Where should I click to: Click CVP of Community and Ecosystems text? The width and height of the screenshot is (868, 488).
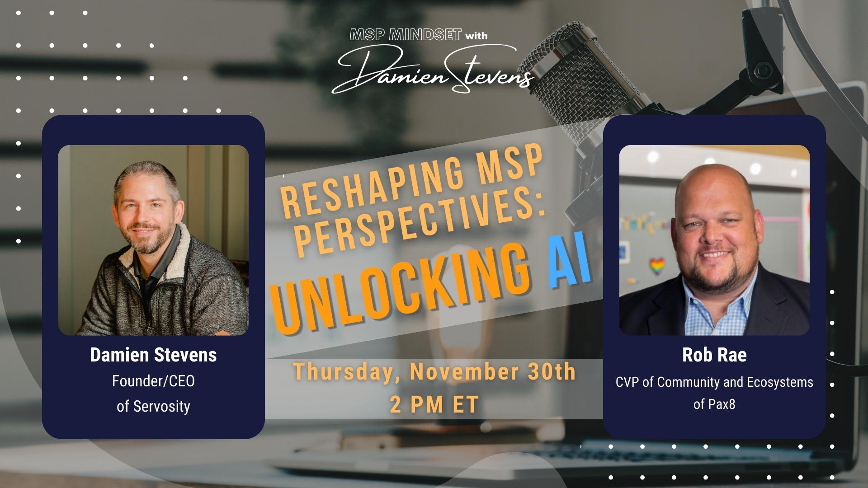(x=714, y=382)
